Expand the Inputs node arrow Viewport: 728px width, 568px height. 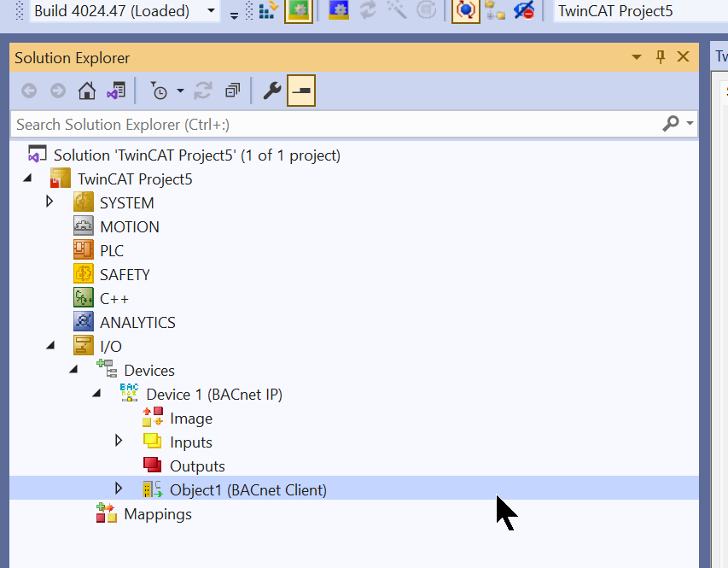tap(119, 441)
